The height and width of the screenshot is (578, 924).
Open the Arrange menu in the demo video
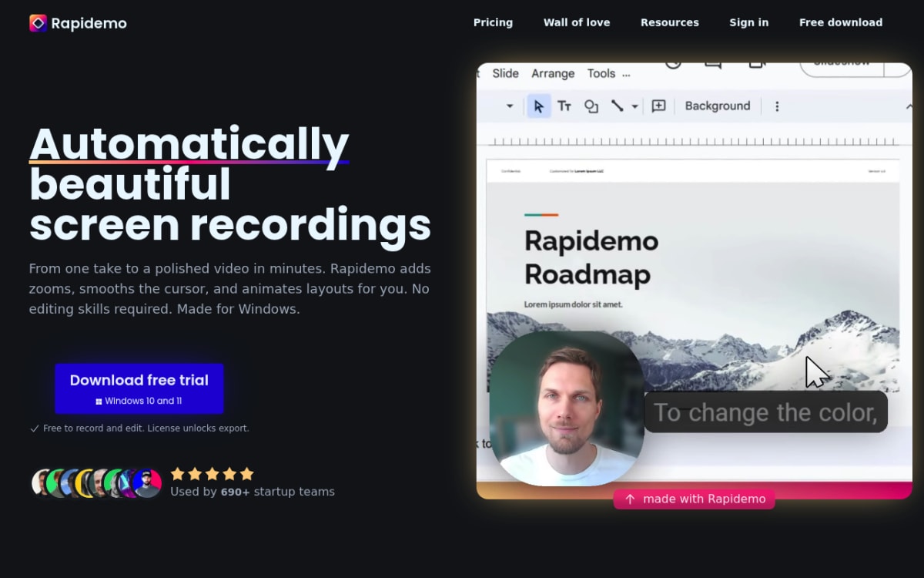click(x=553, y=73)
